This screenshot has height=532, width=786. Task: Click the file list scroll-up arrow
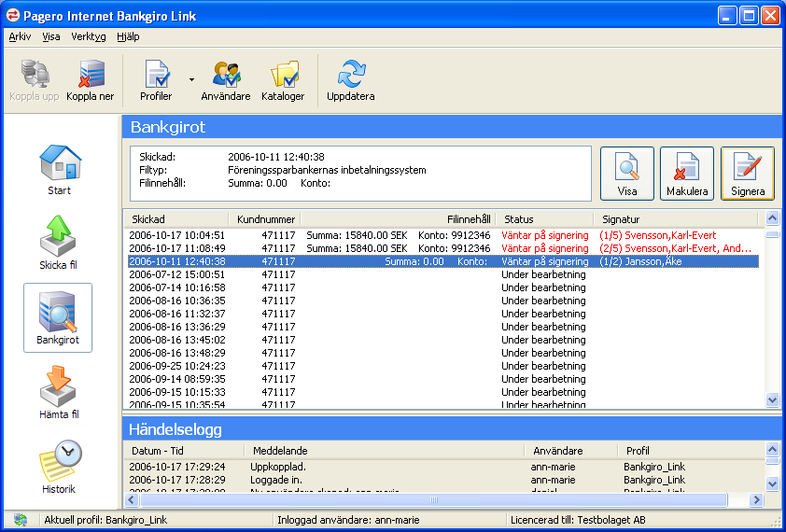click(x=773, y=218)
